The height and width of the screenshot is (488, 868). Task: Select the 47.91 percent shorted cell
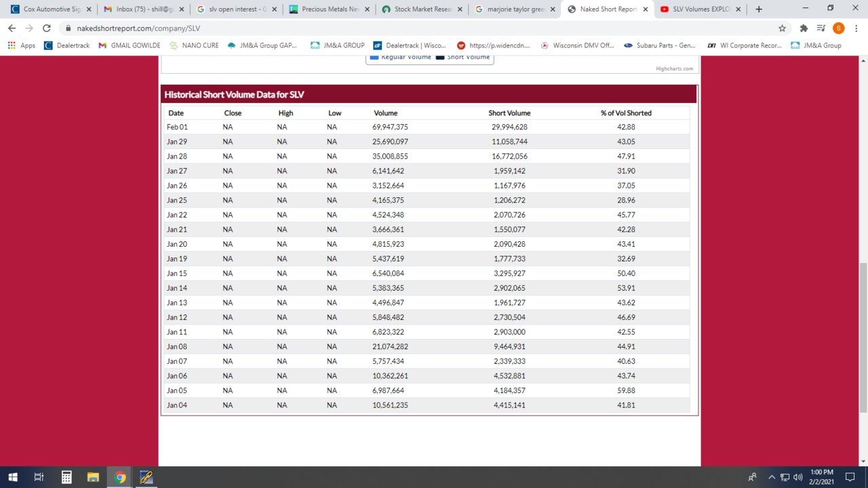coord(626,157)
